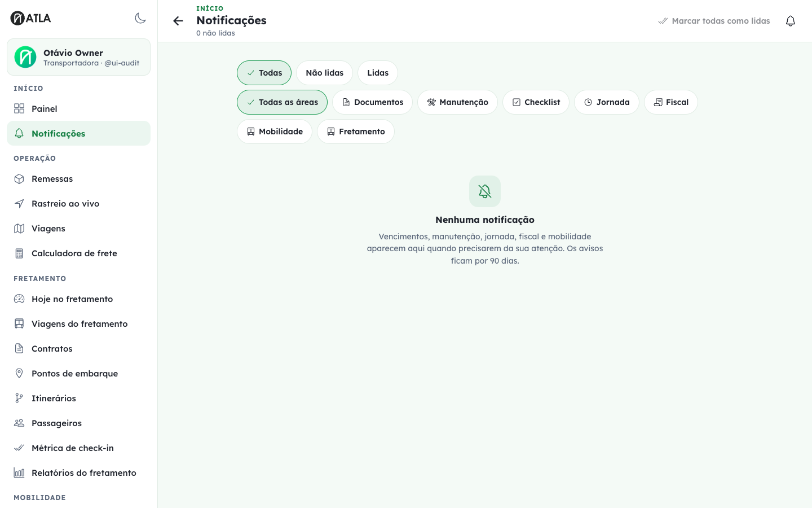
Task: Click the Remessas box icon
Action: click(x=19, y=179)
